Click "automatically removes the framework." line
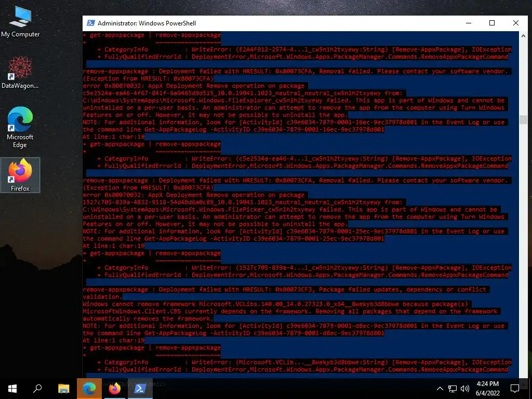 coord(148,318)
